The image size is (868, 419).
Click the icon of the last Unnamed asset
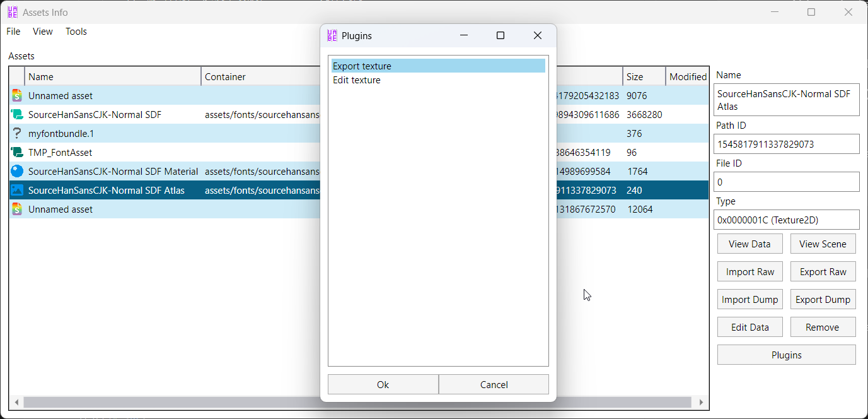pyautogui.click(x=17, y=209)
